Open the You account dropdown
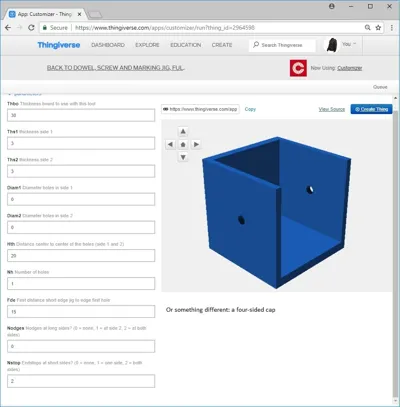 [x=349, y=44]
